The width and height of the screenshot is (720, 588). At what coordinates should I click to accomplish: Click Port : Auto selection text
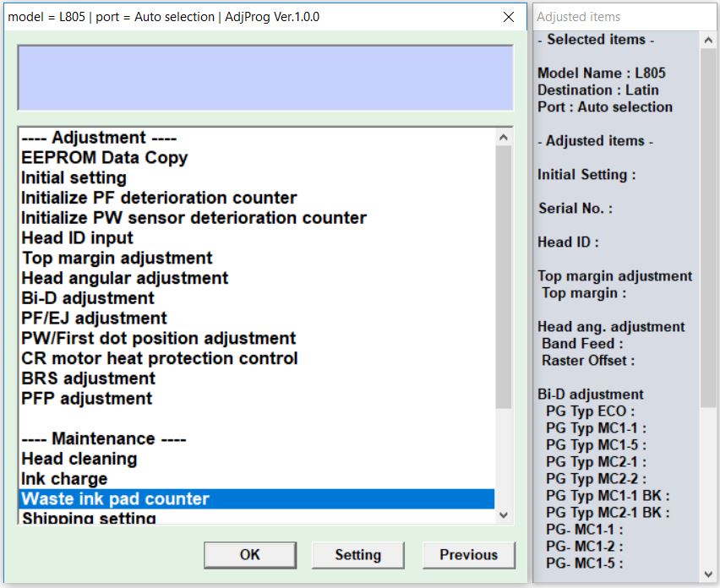605,107
